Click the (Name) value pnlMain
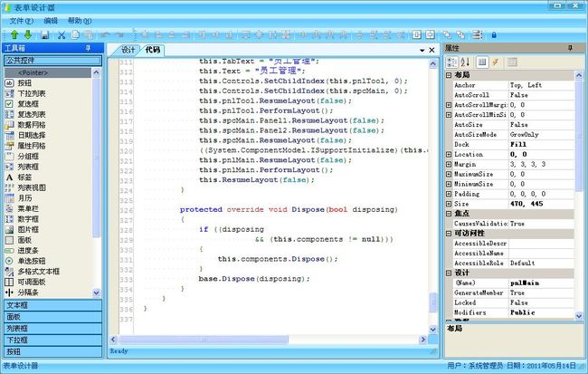 click(541, 283)
